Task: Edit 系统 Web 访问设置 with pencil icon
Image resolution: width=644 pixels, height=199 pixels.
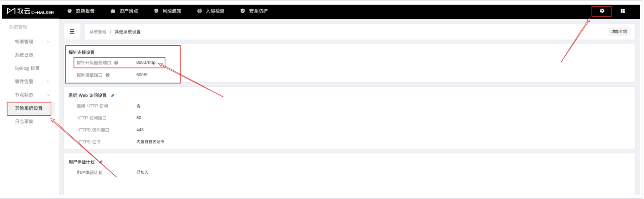Action: [113, 95]
